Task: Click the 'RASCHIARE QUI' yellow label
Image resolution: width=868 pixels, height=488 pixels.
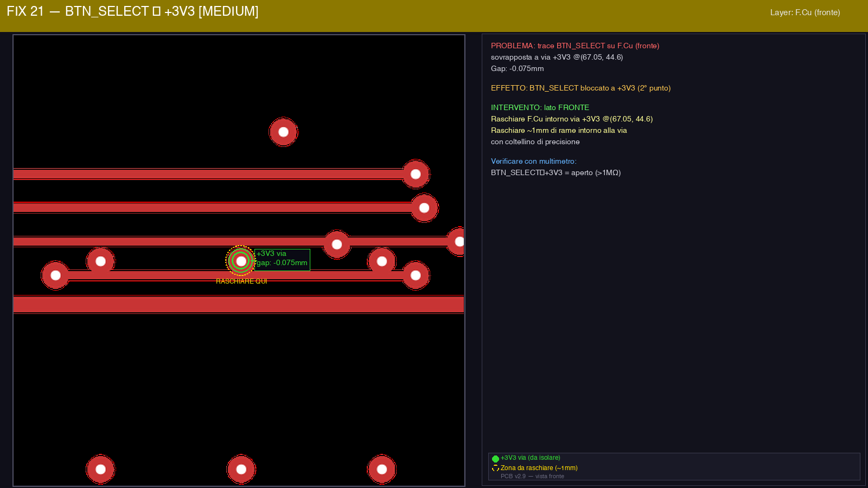Action: coord(241,281)
